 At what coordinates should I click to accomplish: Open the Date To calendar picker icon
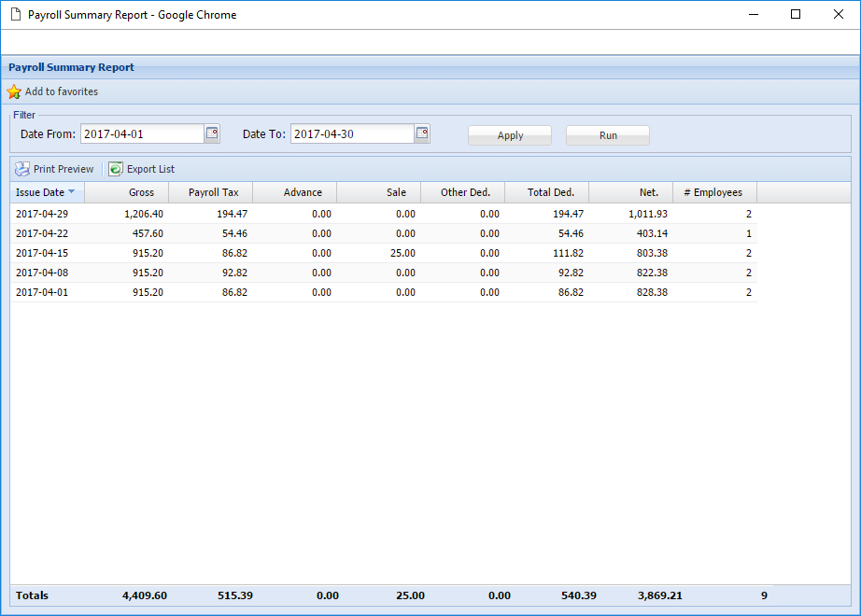422,133
